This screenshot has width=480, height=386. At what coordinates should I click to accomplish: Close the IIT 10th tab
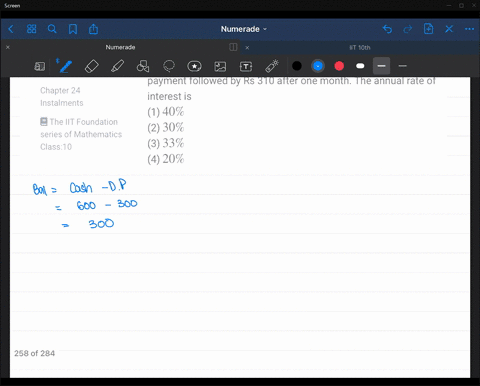pos(247,48)
